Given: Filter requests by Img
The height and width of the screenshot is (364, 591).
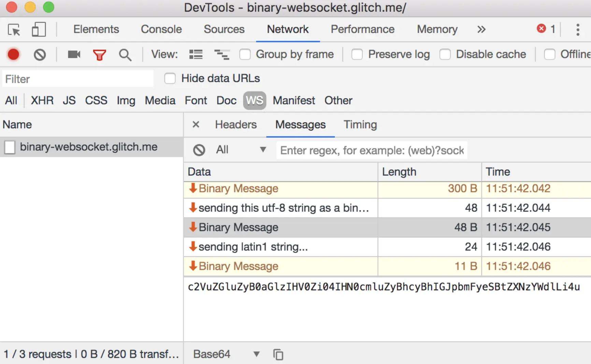Looking at the screenshot, I should point(126,101).
